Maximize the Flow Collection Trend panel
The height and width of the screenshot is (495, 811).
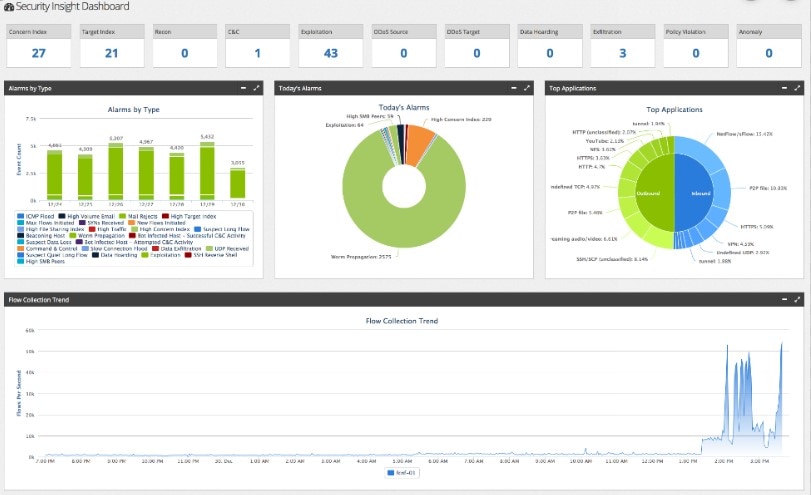coord(797,299)
